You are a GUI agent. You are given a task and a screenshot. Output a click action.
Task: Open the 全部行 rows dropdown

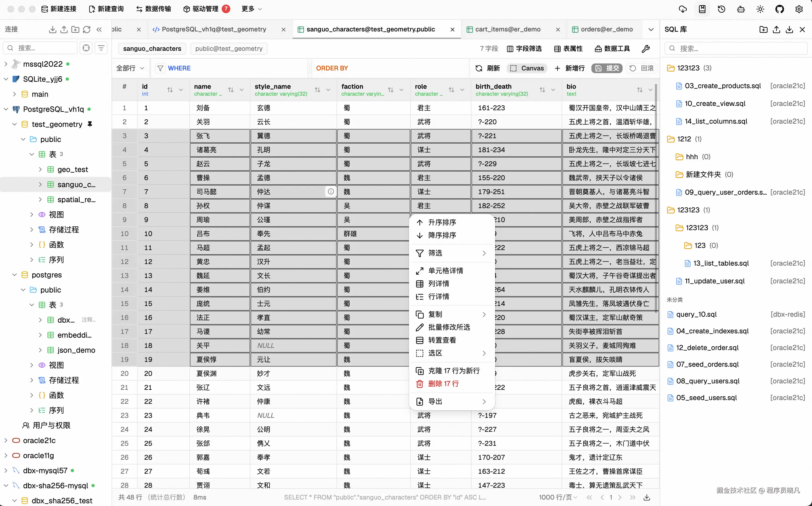(130, 68)
